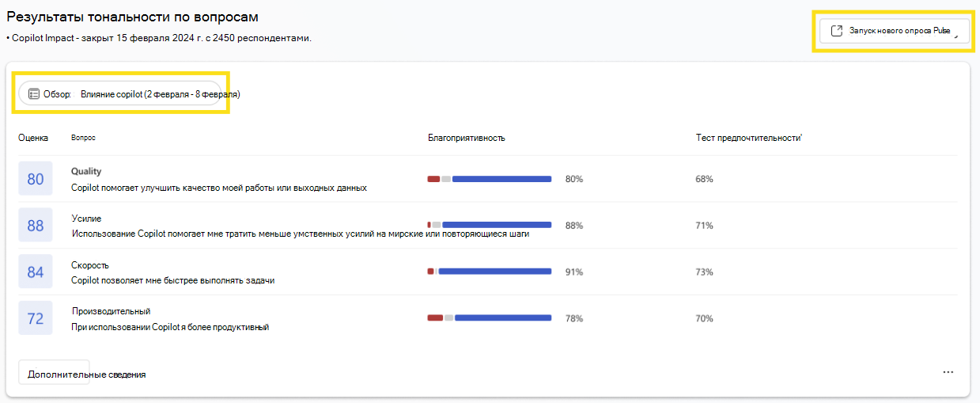The width and height of the screenshot is (980, 403).
Task: Open the three-dots more options menu
Action: pyautogui.click(x=948, y=372)
